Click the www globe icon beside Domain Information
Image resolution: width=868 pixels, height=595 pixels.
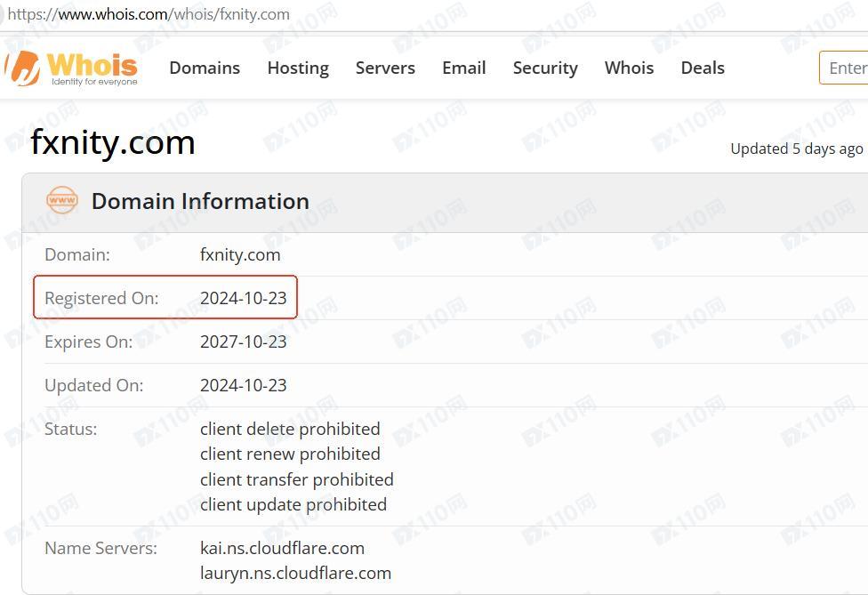point(62,200)
